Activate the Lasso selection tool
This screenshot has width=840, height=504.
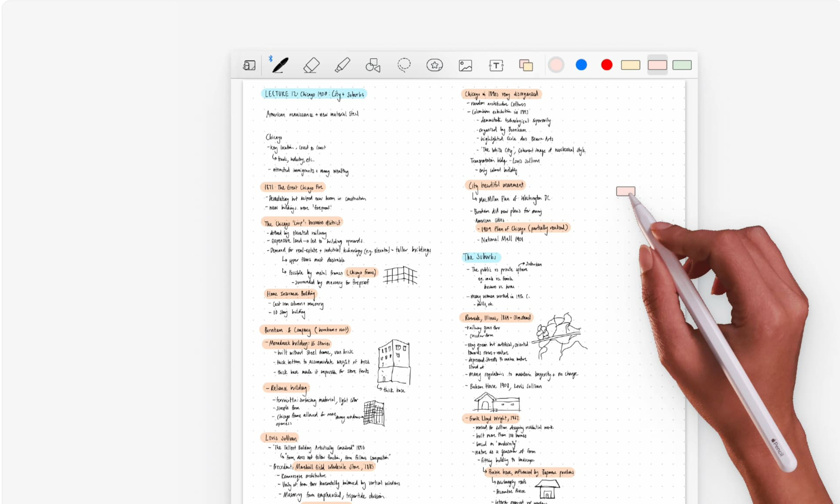click(404, 65)
